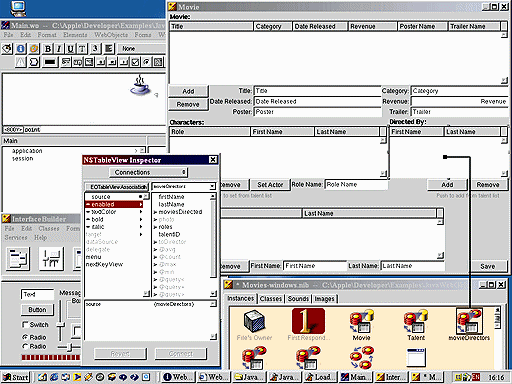Click the vertical slider in palette
The width and height of the screenshot is (512, 384).
(60, 321)
